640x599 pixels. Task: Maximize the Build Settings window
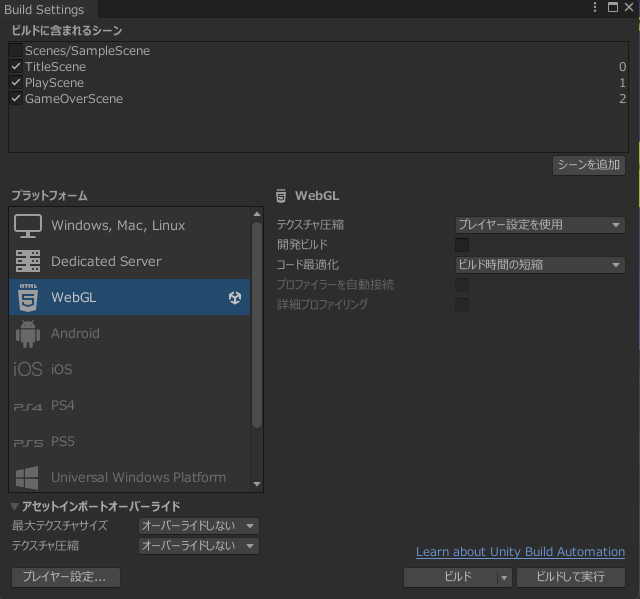(613, 7)
